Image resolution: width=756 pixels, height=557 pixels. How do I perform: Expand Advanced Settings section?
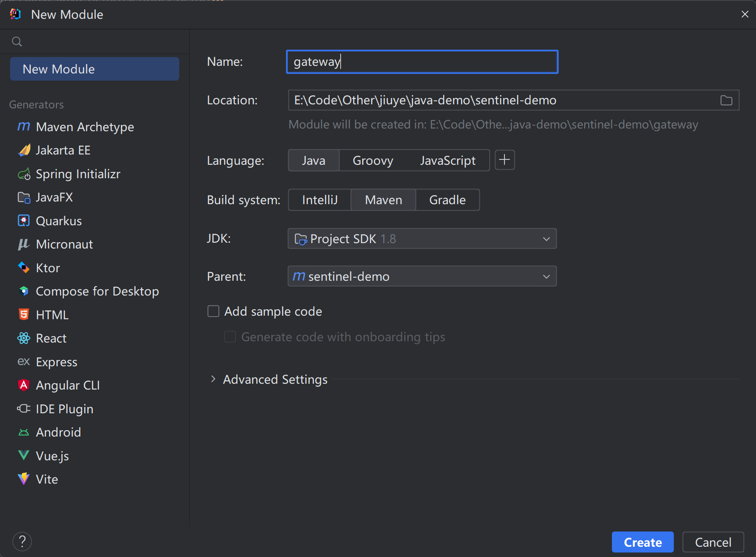click(x=213, y=379)
